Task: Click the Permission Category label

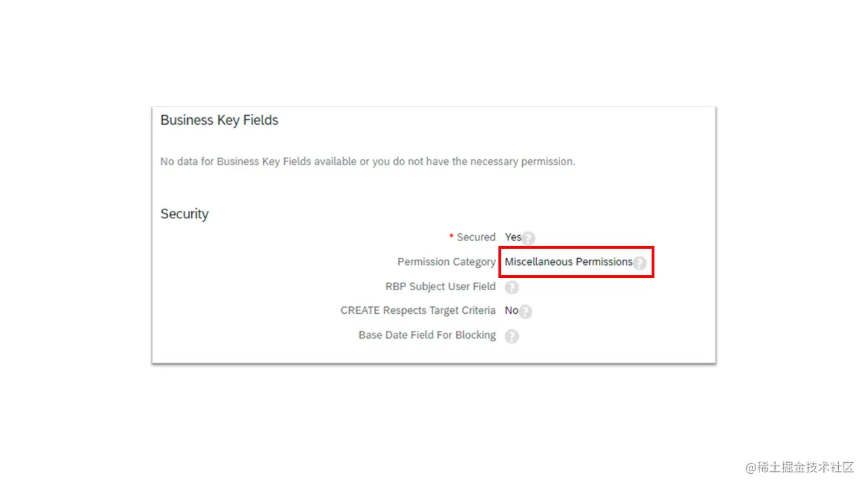Action: pyautogui.click(x=446, y=262)
